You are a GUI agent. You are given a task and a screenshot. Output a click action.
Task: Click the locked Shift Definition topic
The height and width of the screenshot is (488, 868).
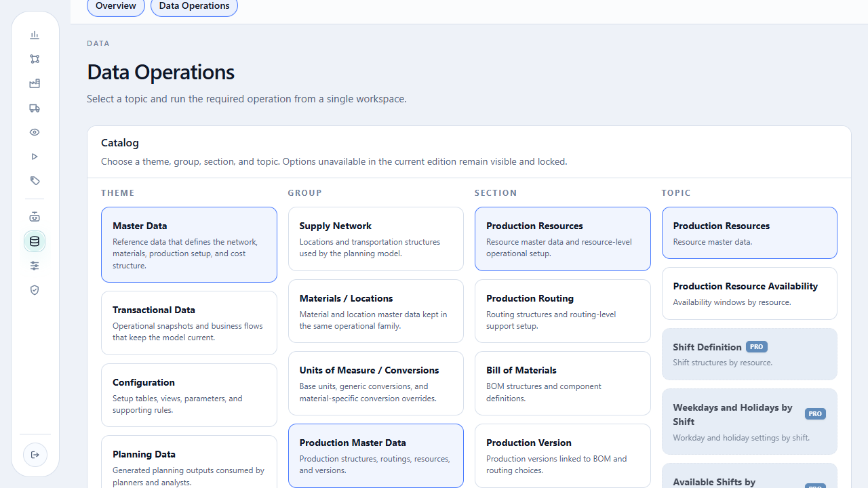749,354
